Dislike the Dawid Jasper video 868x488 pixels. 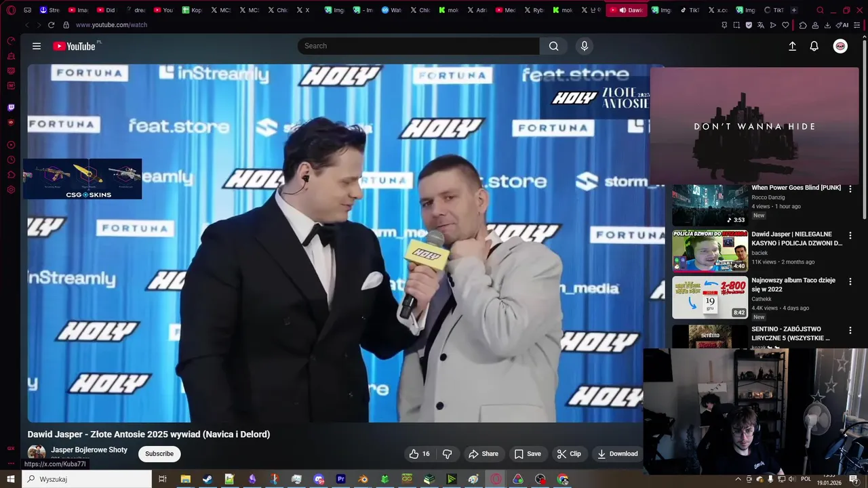click(x=447, y=453)
